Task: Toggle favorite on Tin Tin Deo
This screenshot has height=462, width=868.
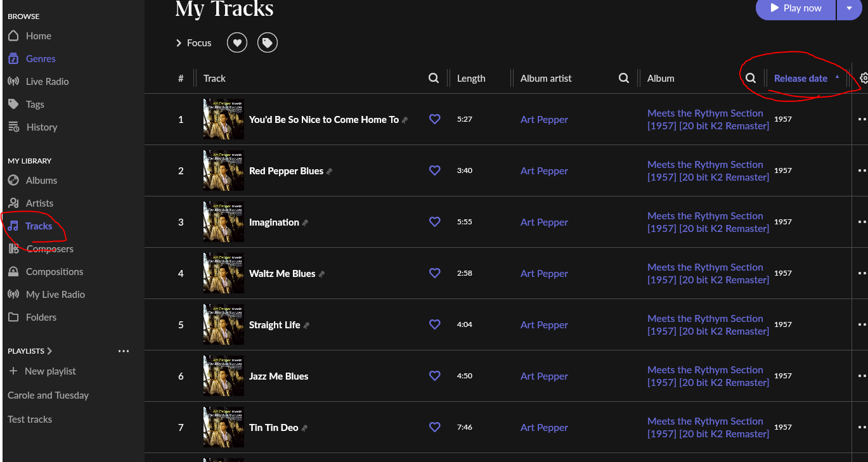Action: [x=435, y=427]
